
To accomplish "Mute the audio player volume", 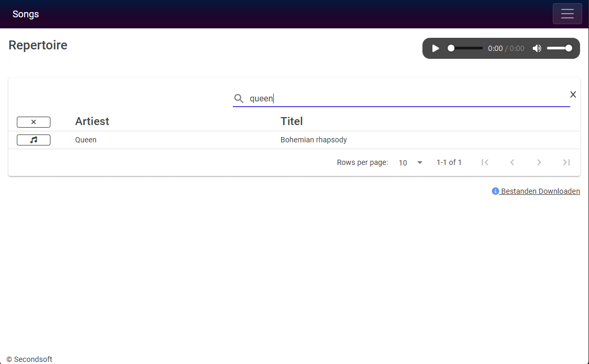I will [x=537, y=48].
